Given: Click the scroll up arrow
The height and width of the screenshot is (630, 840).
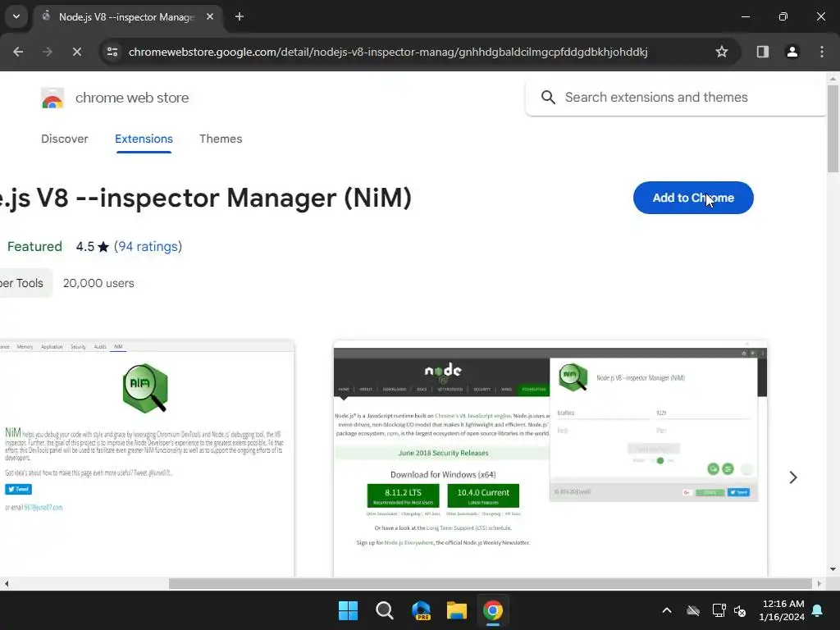Looking at the screenshot, I should [833, 79].
